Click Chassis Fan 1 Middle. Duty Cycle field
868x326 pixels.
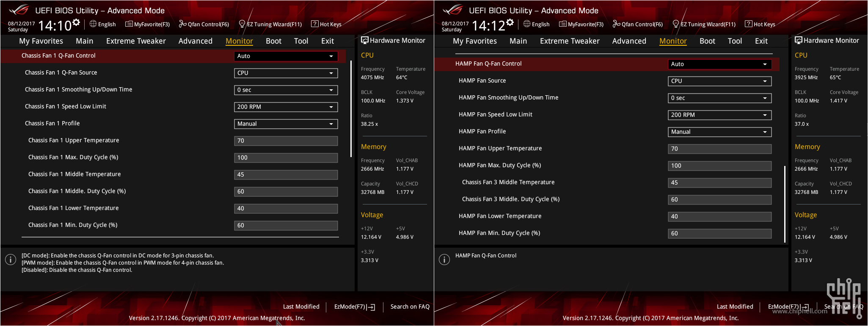pos(286,191)
